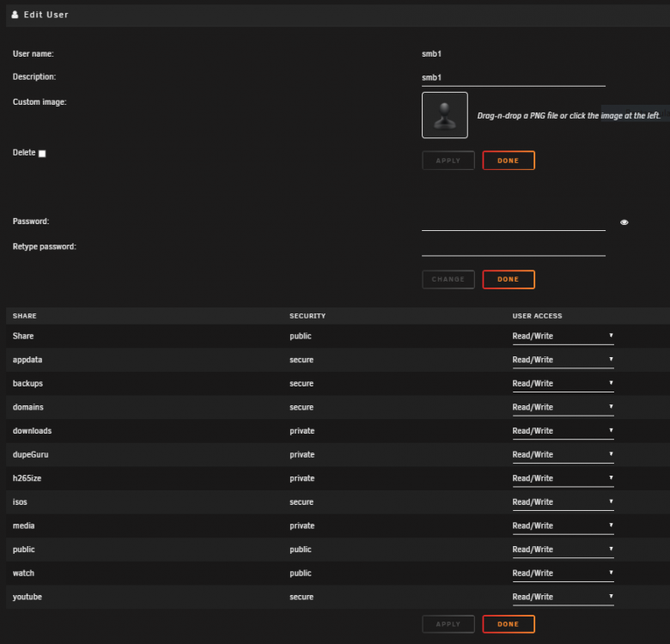Click the media share name

[x=23, y=526]
